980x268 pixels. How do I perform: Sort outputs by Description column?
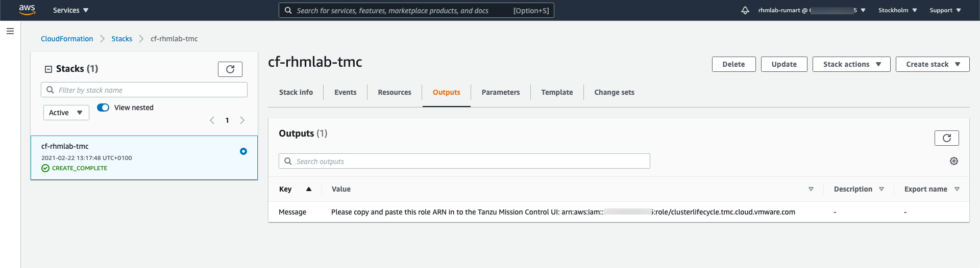pyautogui.click(x=881, y=189)
